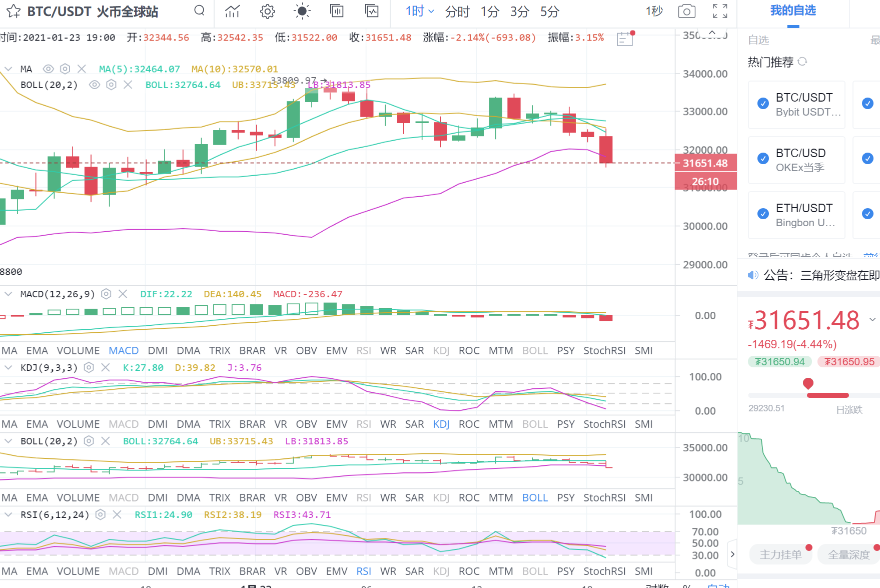
Task: Select the 5分 timeframe
Action: pyautogui.click(x=549, y=11)
